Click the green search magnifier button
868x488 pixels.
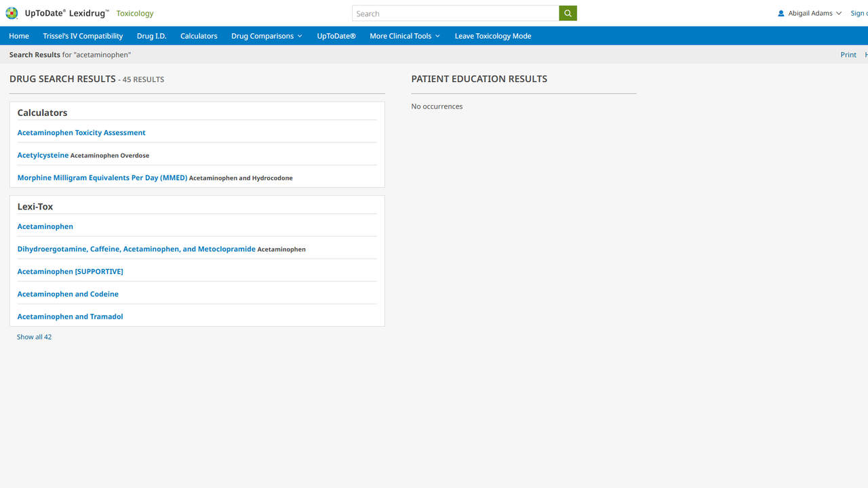click(568, 14)
